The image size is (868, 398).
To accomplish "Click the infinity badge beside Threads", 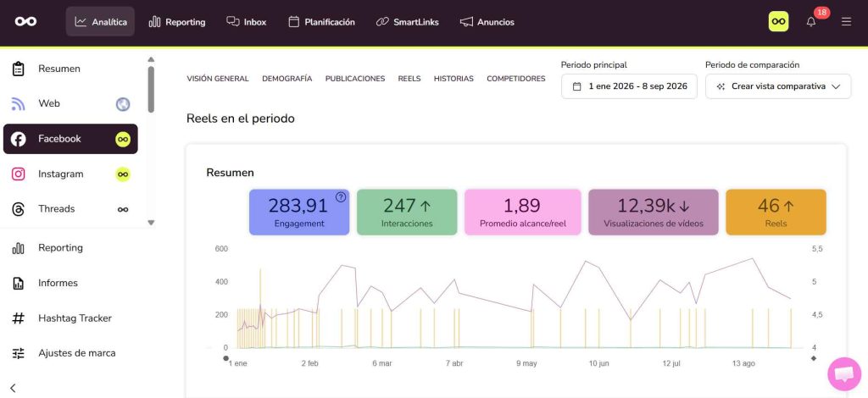I will coord(123,209).
